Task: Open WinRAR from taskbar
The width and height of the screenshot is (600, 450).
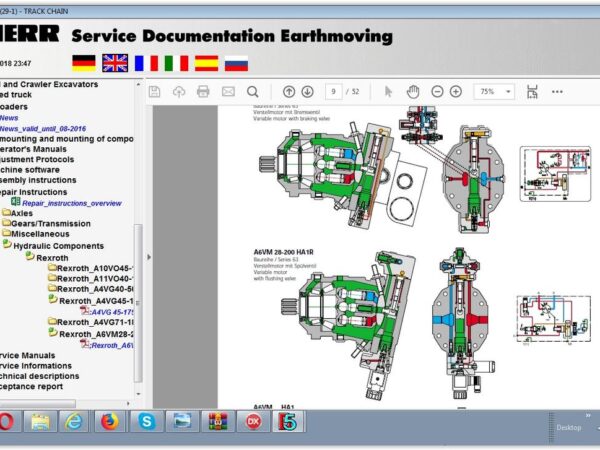Action: [x=217, y=422]
